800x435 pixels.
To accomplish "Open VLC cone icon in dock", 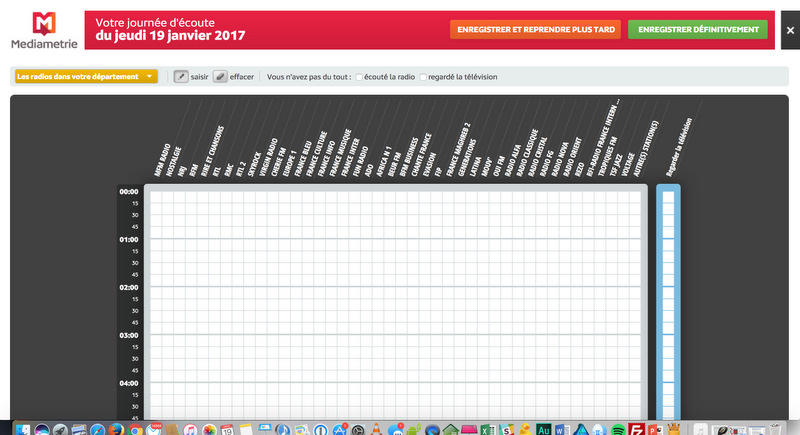I will [375, 429].
